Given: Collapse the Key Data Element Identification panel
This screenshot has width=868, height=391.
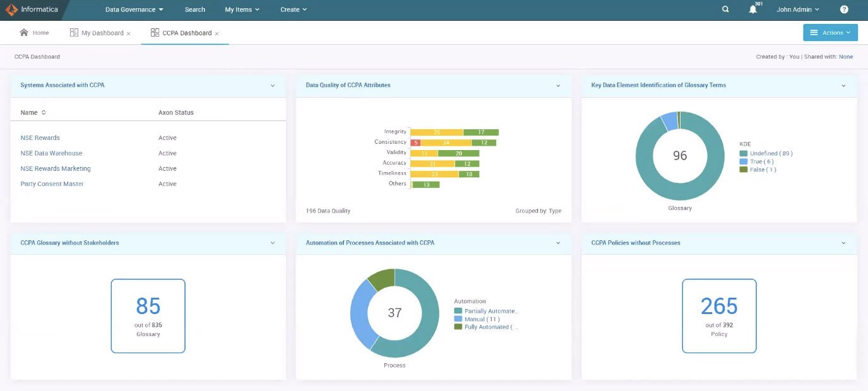Looking at the screenshot, I should (x=843, y=85).
